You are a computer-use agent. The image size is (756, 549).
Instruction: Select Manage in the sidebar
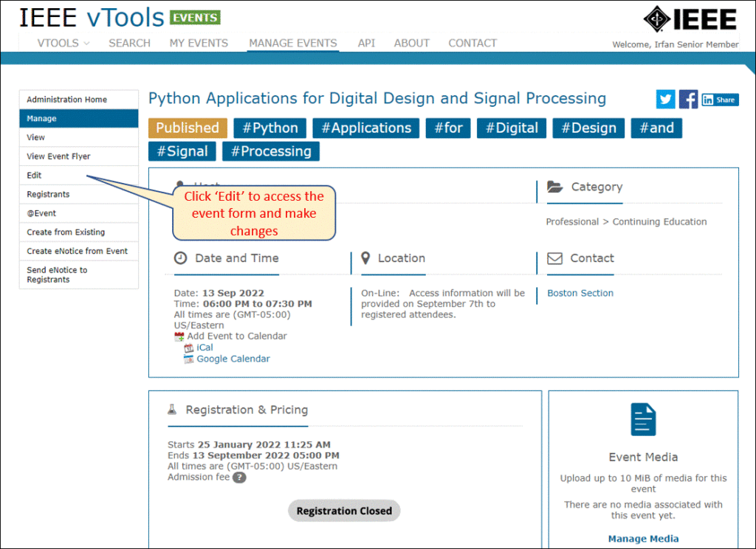[79, 119]
